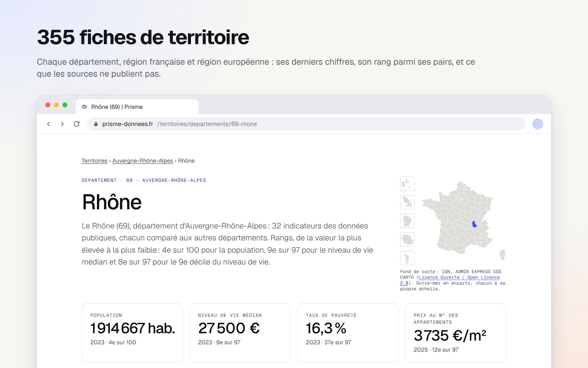588x368 pixels.
Task: Open the Niveau de vie médian card
Action: [x=240, y=333]
